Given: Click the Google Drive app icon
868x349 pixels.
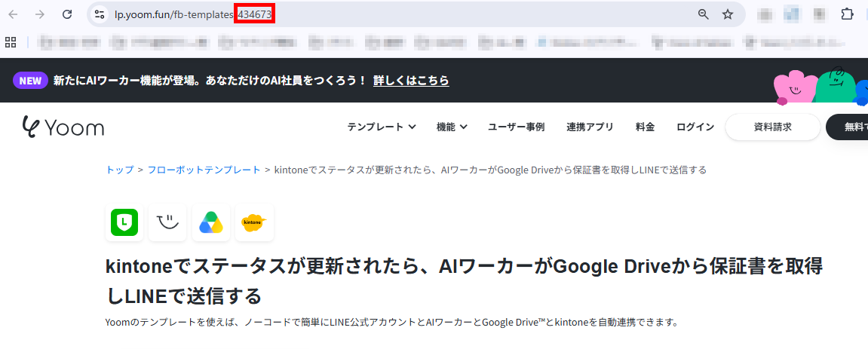Looking at the screenshot, I should click(211, 222).
